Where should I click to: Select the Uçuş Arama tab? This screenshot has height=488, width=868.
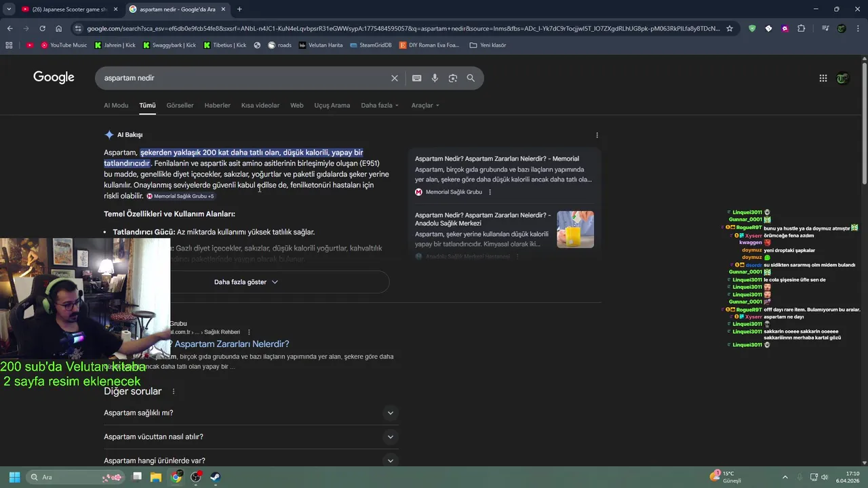pos(332,105)
